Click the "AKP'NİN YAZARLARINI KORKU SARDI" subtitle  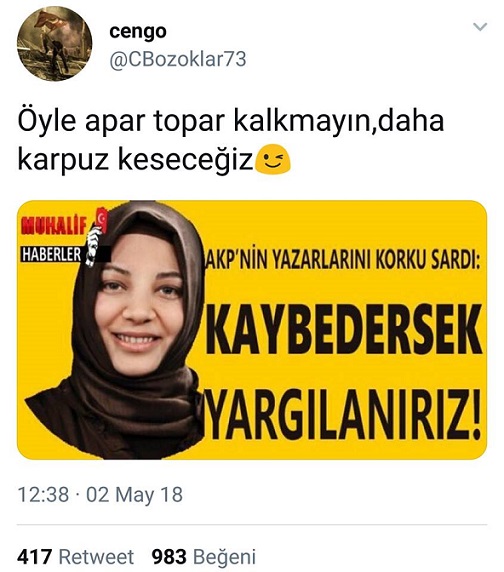(x=343, y=262)
